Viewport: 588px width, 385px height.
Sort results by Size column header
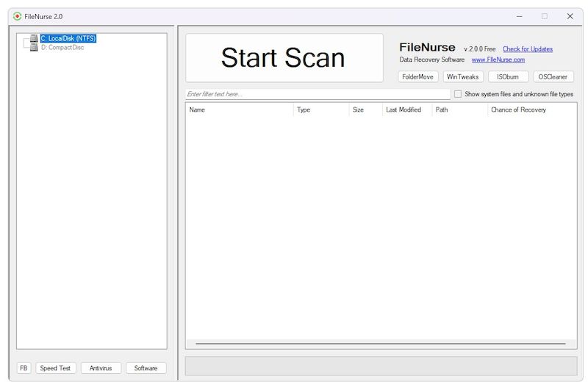click(365, 109)
